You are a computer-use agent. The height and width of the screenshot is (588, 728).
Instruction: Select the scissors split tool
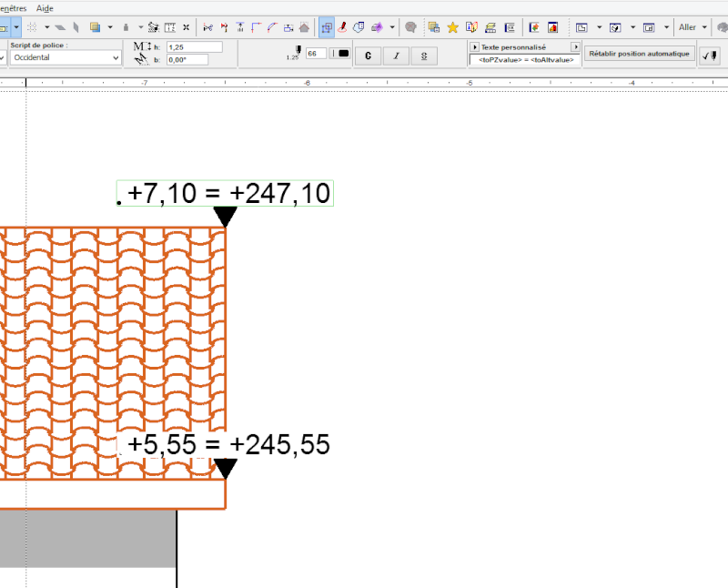click(x=208, y=27)
